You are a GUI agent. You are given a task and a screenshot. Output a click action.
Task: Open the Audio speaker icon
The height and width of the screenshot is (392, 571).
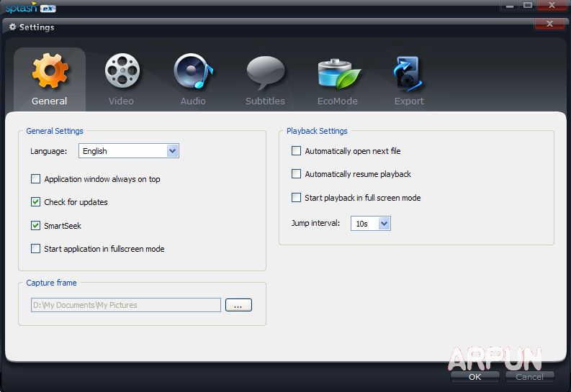coord(193,72)
